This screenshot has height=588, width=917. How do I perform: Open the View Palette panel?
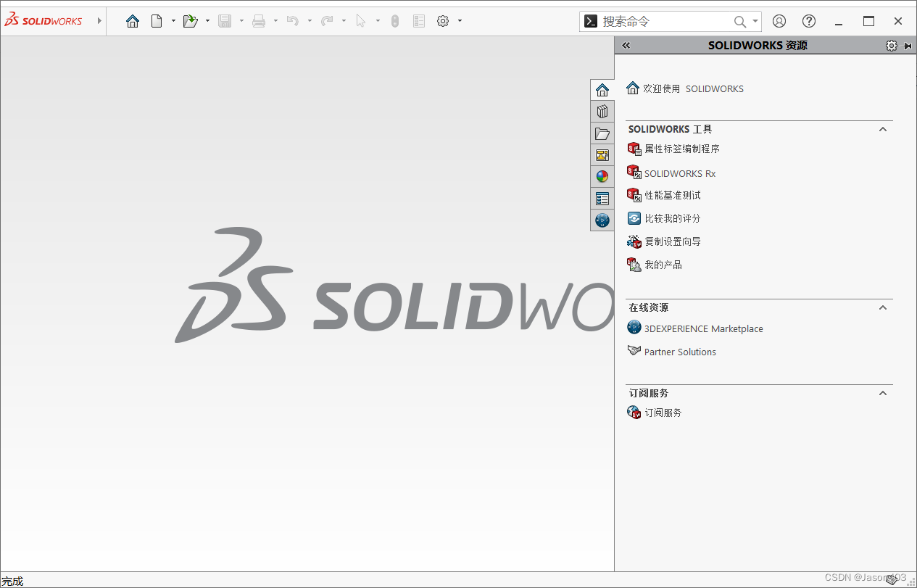602,154
